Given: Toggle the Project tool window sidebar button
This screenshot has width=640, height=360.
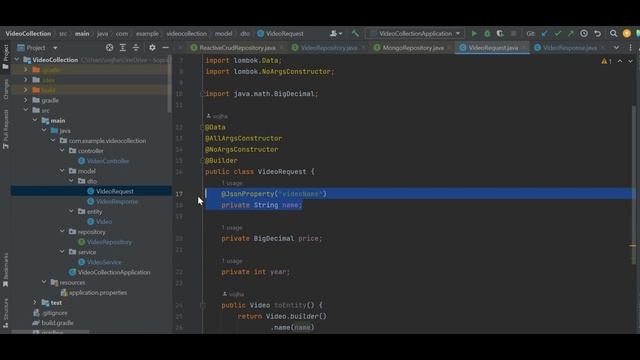Looking at the screenshot, I should [x=5, y=56].
